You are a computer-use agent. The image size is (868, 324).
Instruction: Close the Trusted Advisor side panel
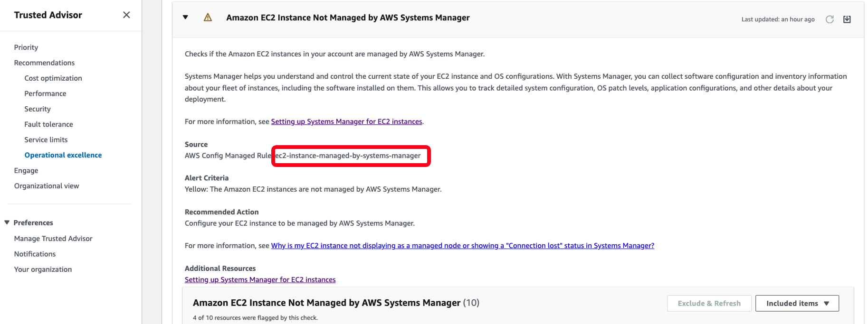click(x=126, y=15)
